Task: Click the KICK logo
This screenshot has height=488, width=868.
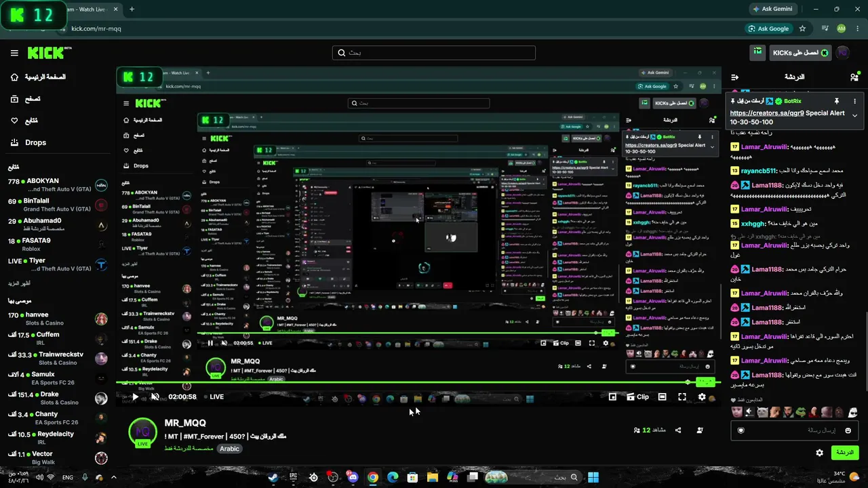Action: [x=50, y=53]
